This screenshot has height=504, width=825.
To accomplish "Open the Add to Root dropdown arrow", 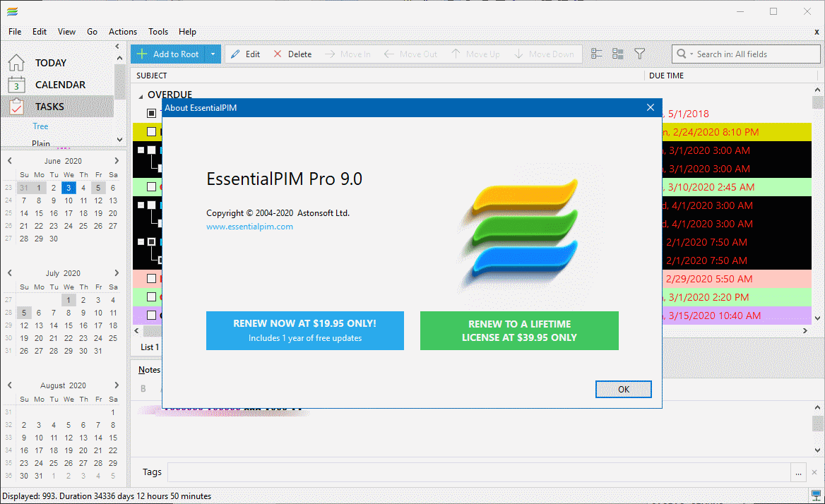I will click(213, 54).
